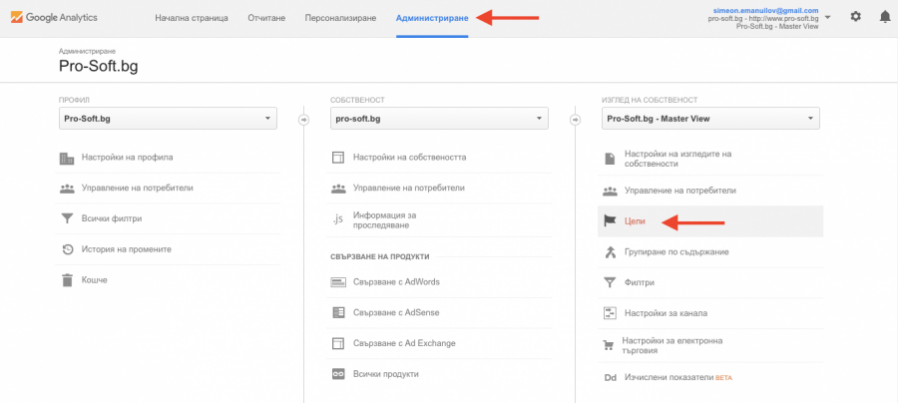Click the СВЪРЗВАНЕ НА ПРОДУКТИ section heading
The width and height of the screenshot is (898, 403).
pos(380,257)
